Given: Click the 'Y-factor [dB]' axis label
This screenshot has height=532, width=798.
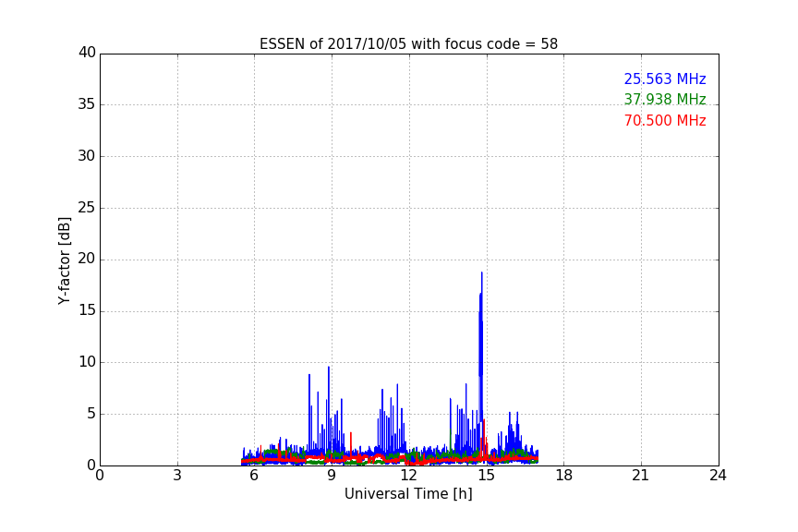Looking at the screenshot, I should (x=65, y=260).
